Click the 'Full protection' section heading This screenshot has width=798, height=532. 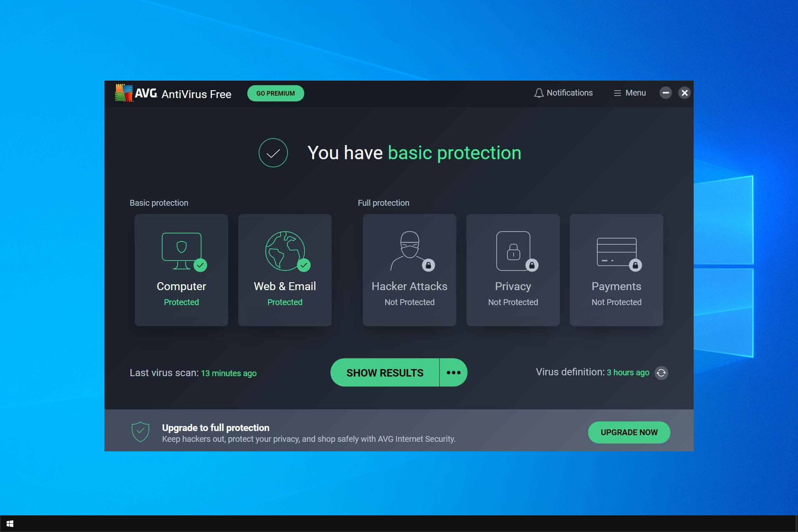[384, 203]
